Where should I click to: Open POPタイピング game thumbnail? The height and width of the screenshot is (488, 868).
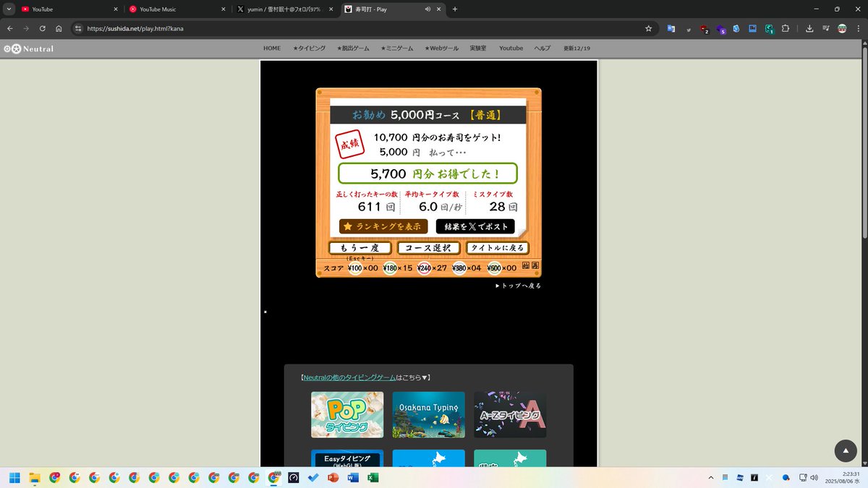tap(347, 415)
